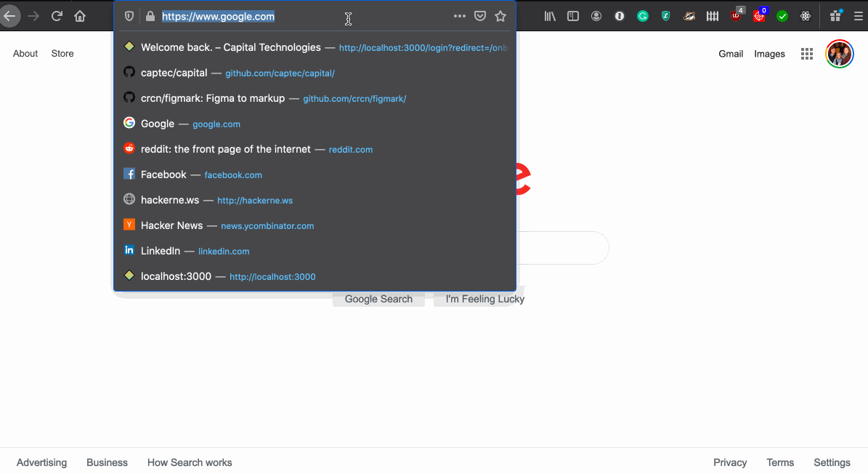Screen dimensions: 868x474
Task: Select crcn/figmark suggestion
Action: click(315, 98)
